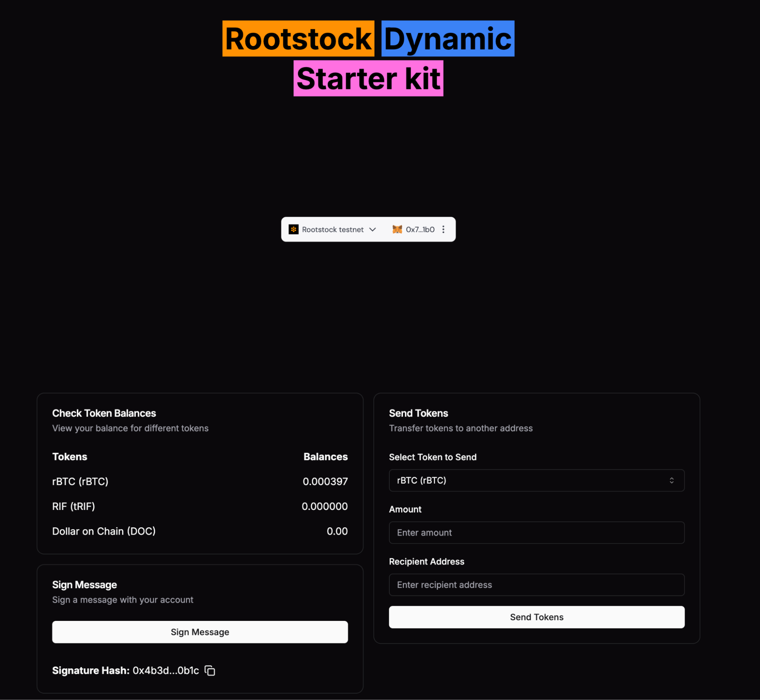
Task: Click the signature hash text 0x4b3d...0b1c
Action: pos(165,670)
